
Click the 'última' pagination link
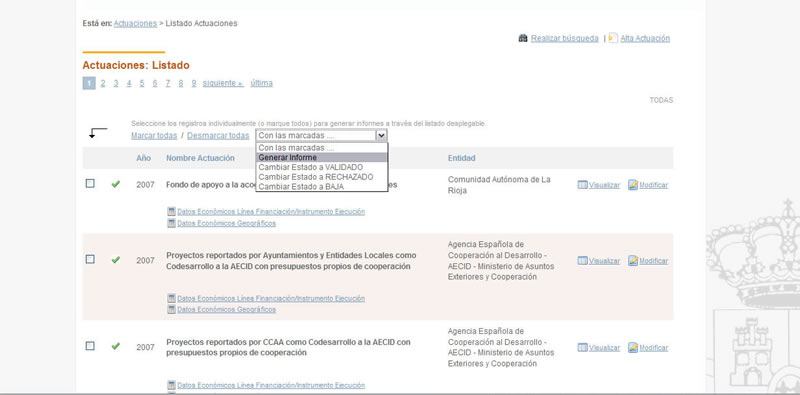262,83
